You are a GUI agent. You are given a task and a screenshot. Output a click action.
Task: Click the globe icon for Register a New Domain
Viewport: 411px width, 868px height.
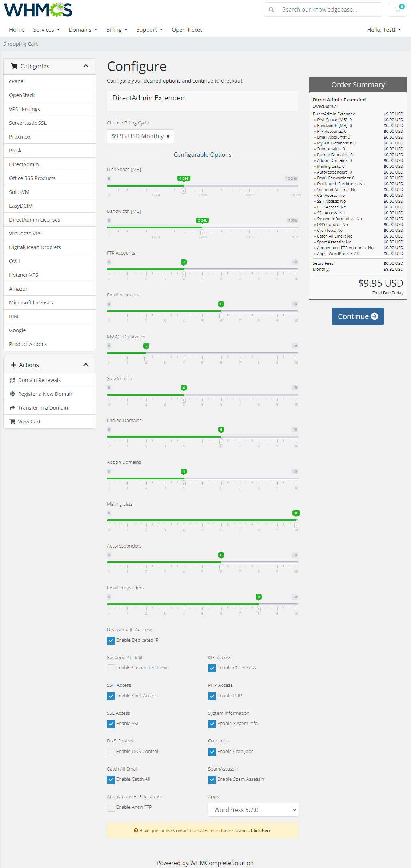12,394
